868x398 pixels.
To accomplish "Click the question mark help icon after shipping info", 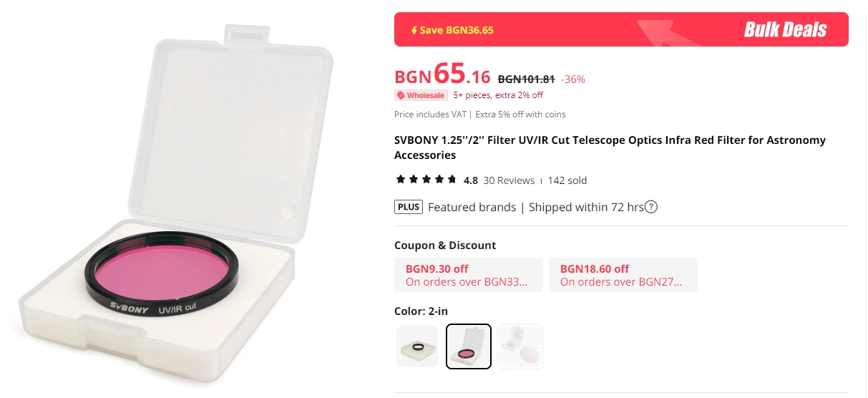I will pos(650,207).
